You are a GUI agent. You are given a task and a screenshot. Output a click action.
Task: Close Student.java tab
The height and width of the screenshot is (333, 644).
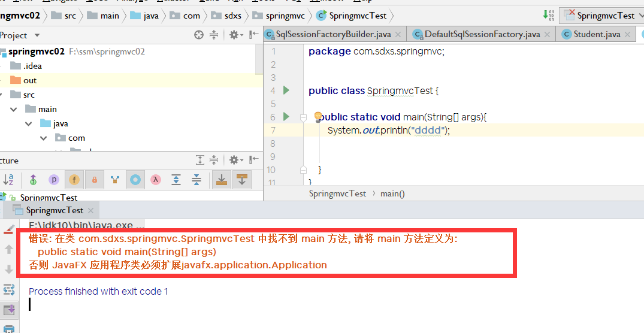627,35
